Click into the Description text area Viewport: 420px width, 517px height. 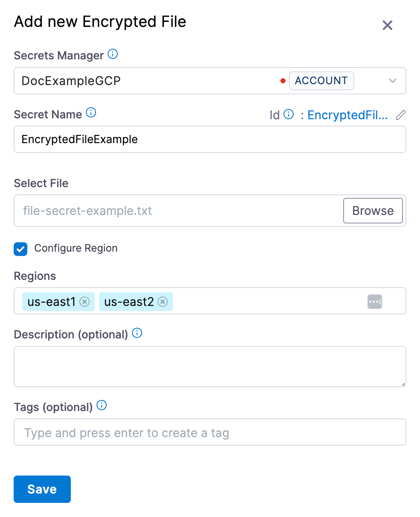point(209,367)
